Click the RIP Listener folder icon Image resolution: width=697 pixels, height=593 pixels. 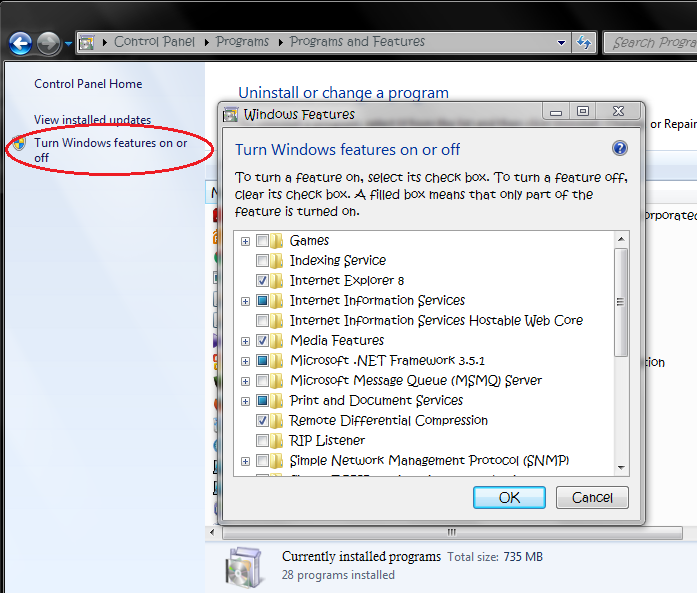[x=276, y=441]
